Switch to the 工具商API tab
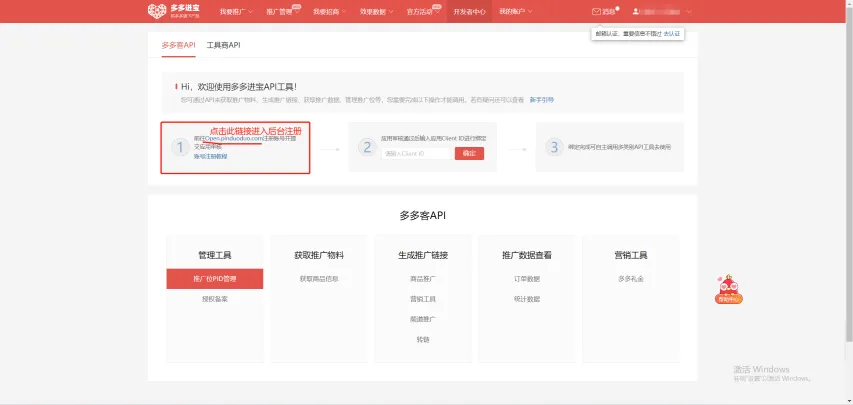853x405 pixels. (223, 45)
